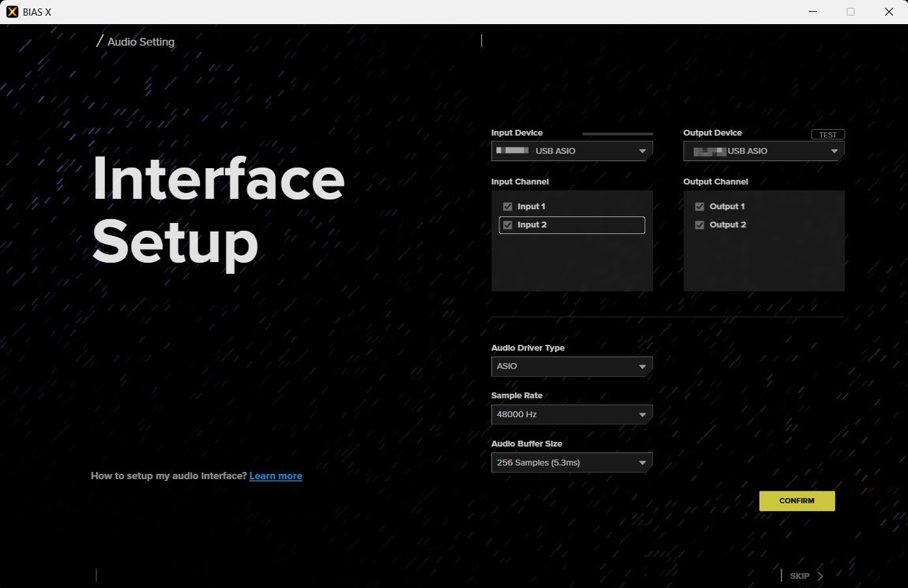
Task: Open the Learn more link
Action: [276, 476]
